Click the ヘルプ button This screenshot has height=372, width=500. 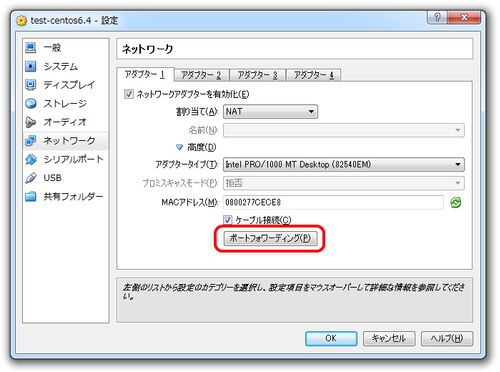[447, 338]
